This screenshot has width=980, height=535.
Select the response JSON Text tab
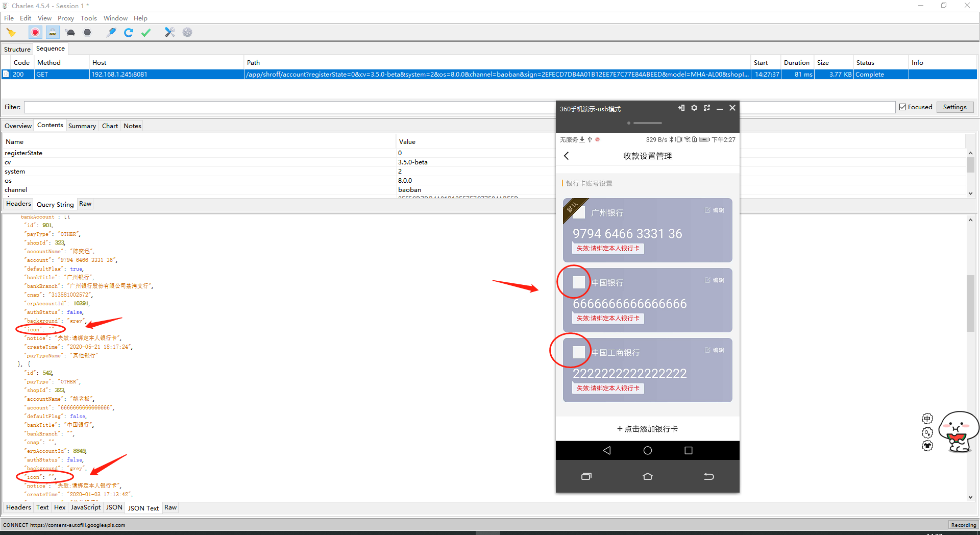click(143, 508)
